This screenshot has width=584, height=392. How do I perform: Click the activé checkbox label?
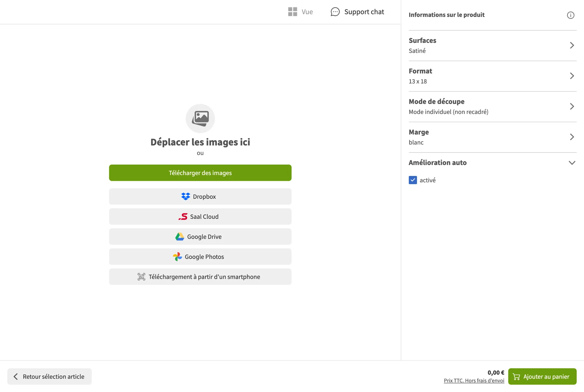point(428,180)
